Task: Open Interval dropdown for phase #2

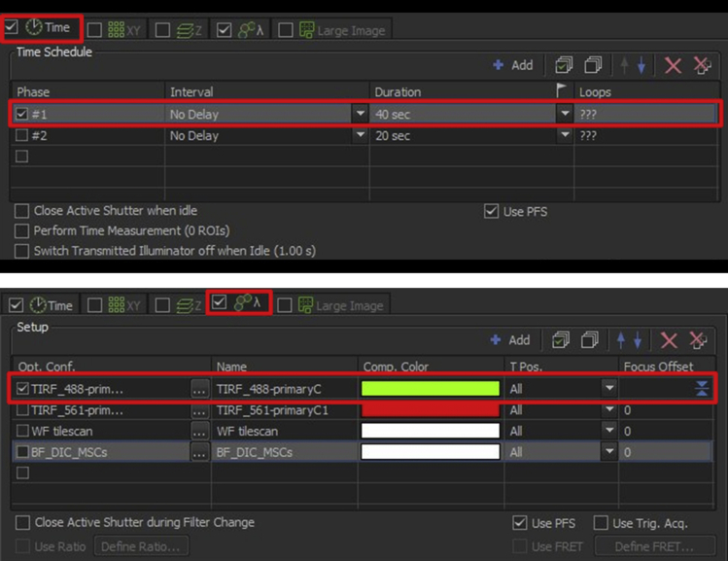Action: click(359, 136)
